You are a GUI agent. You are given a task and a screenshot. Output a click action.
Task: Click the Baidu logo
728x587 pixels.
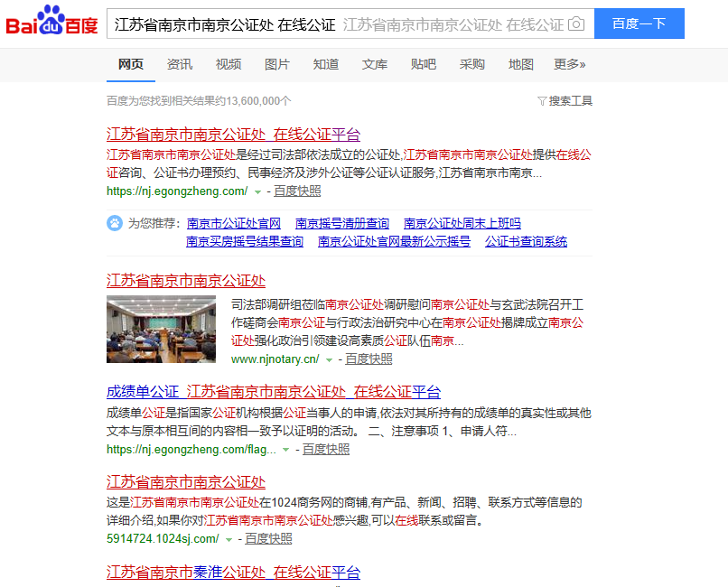click(x=51, y=21)
